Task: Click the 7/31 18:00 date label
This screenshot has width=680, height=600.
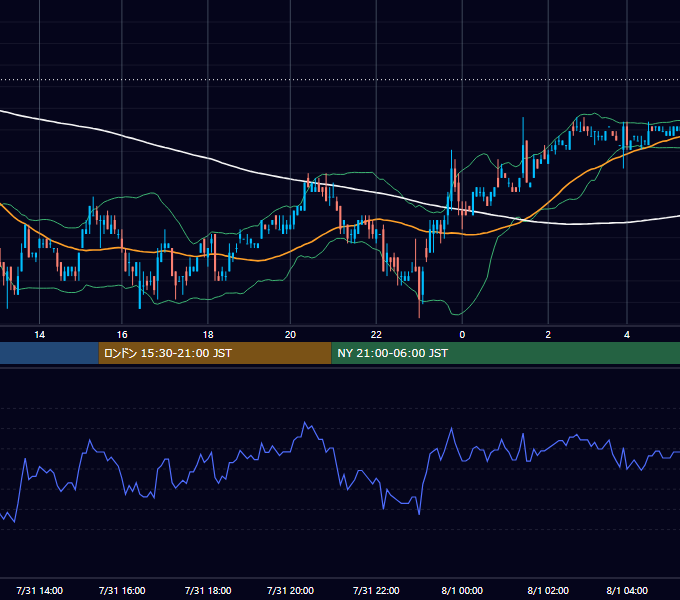Action: pos(208,590)
